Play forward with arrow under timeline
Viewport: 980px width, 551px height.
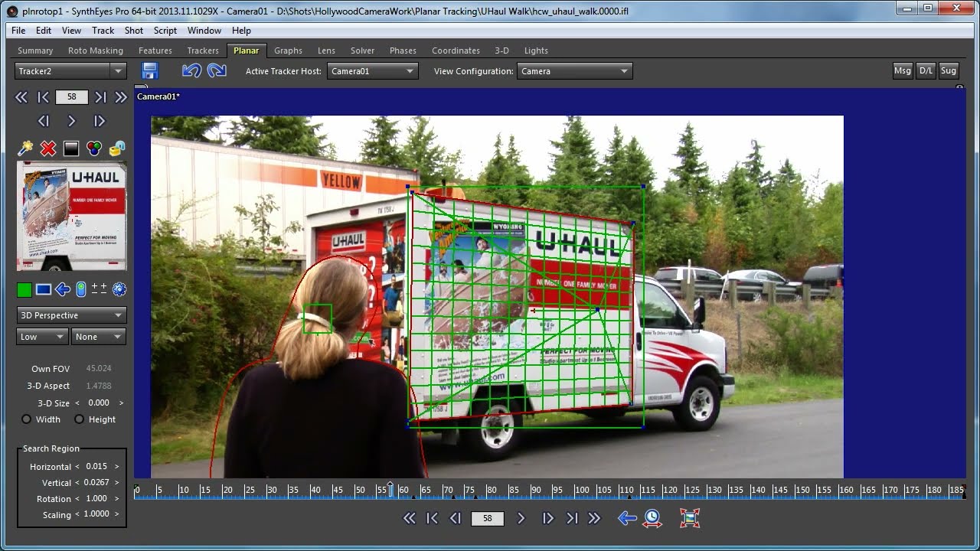tap(521, 518)
